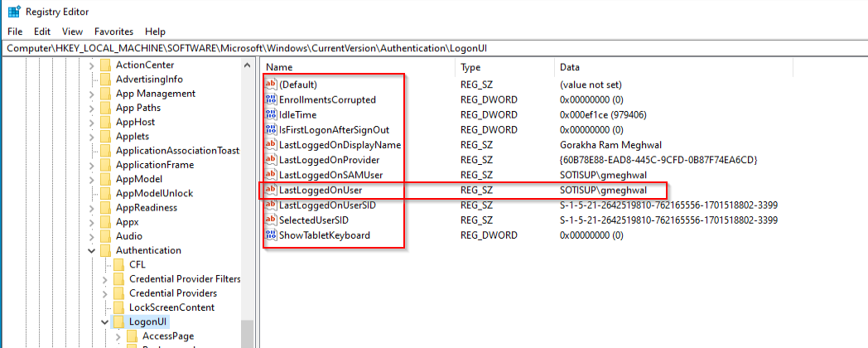
Task: Select the Applets folder icon
Action: tap(105, 137)
